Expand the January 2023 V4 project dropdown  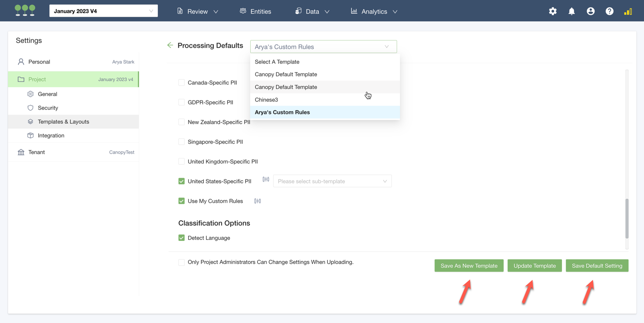[x=103, y=11]
